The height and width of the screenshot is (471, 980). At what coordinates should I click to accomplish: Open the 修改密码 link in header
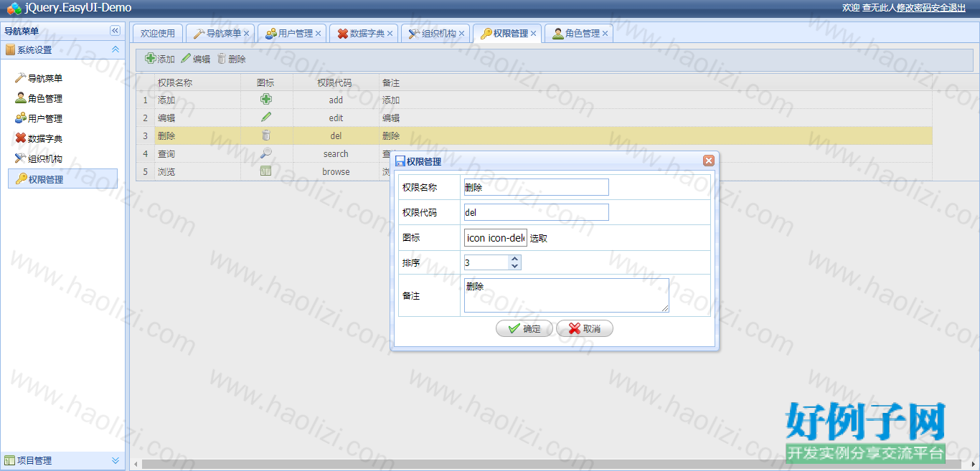pos(914,7)
